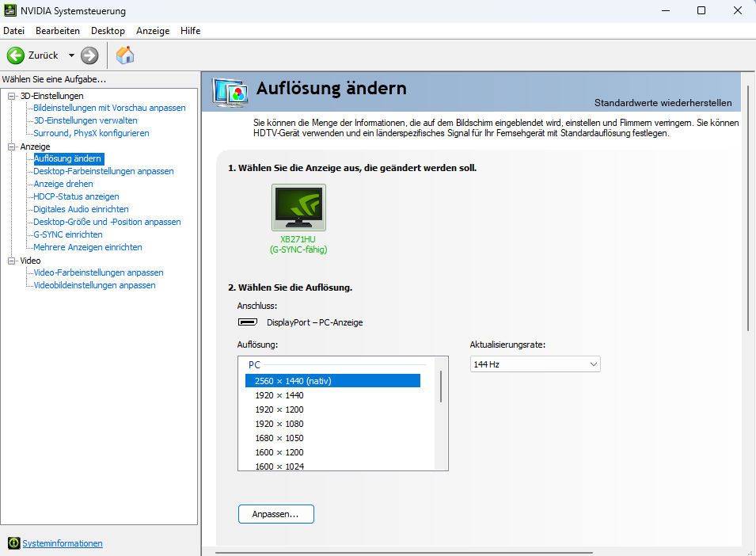Open Digitales Audio einrichten
Screen dimensions: 756x556
coord(81,209)
